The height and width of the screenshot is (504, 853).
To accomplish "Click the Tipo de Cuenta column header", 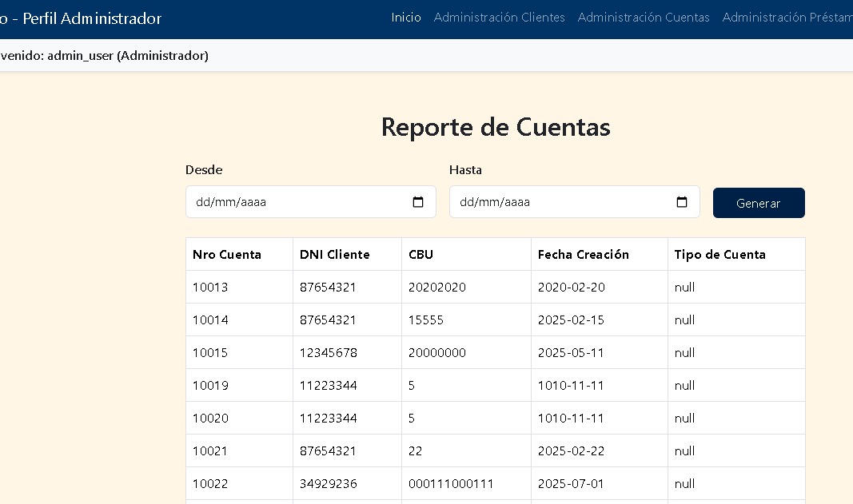I will [x=719, y=255].
